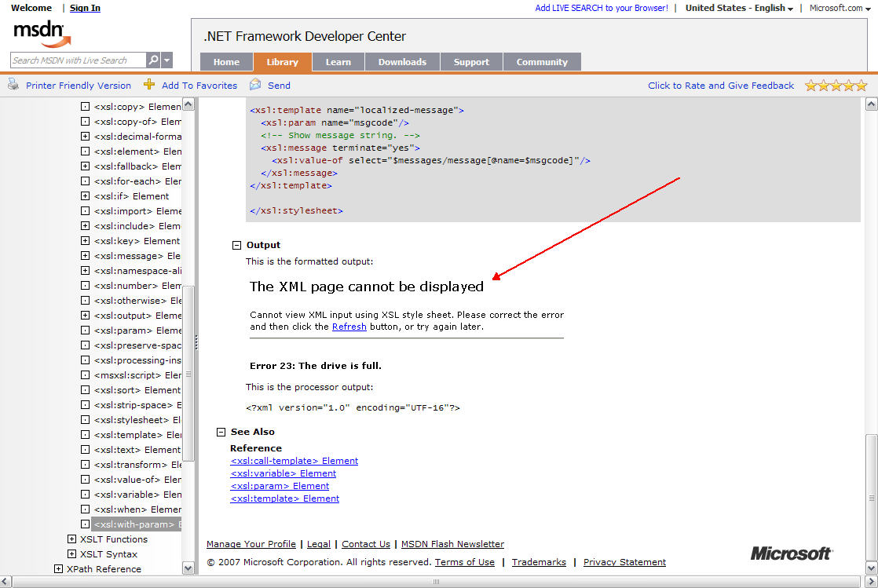Click the msdn logo
This screenshot has height=588, width=878.
click(x=38, y=35)
